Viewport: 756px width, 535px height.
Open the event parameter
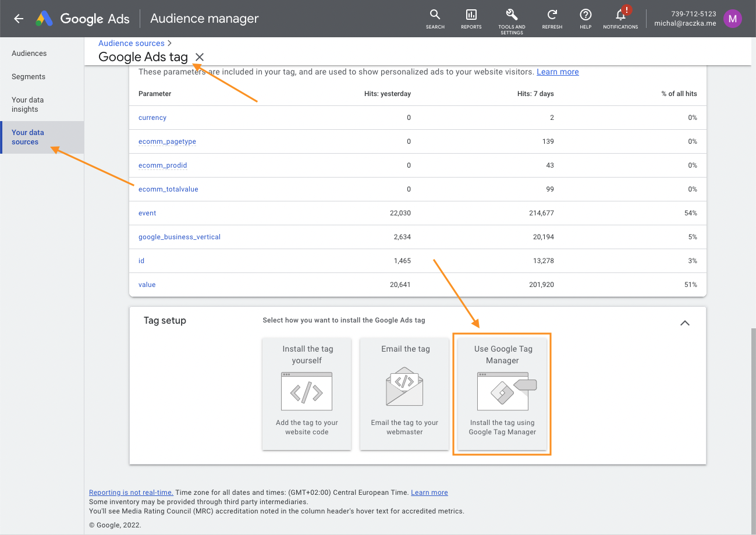pyautogui.click(x=147, y=213)
